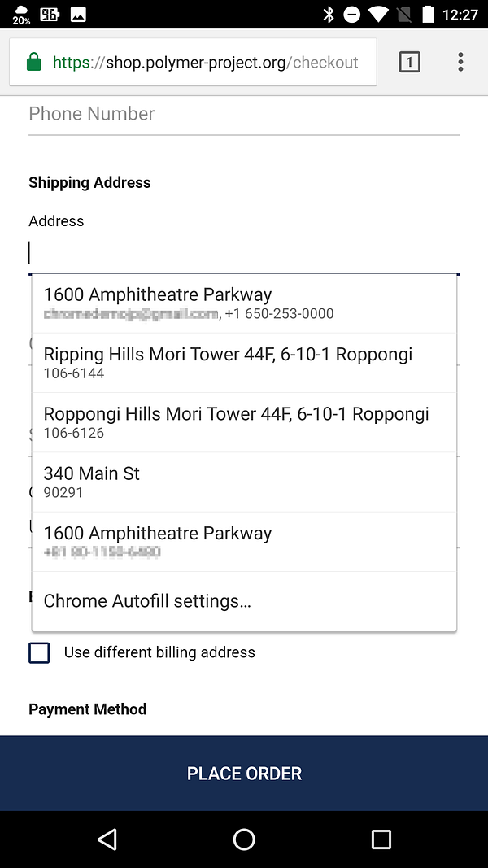Tap the green secure padlock icon
The image size is (488, 868).
click(x=34, y=62)
